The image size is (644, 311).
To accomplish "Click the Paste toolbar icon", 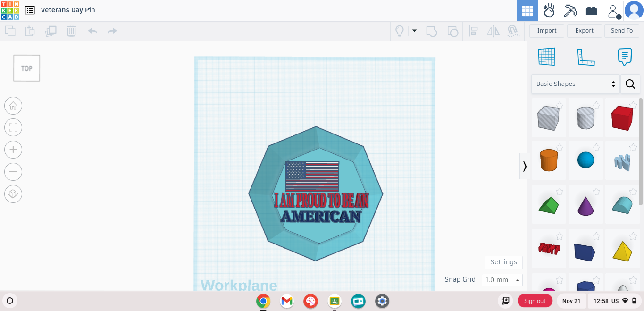I will 30,31.
